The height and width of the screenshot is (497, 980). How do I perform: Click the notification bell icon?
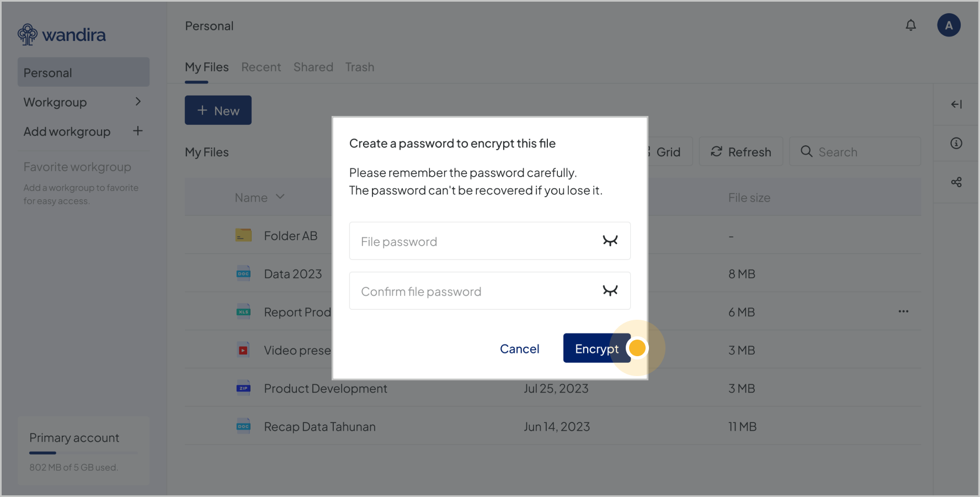point(910,25)
